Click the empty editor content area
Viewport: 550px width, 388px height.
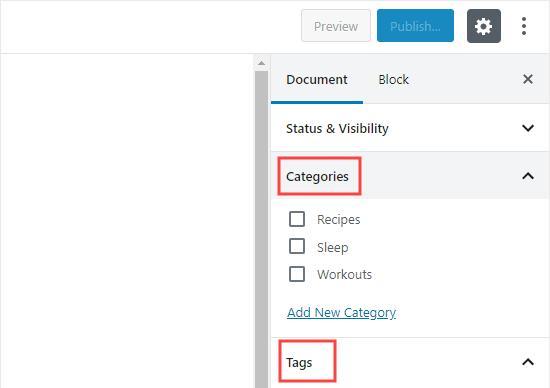127,221
